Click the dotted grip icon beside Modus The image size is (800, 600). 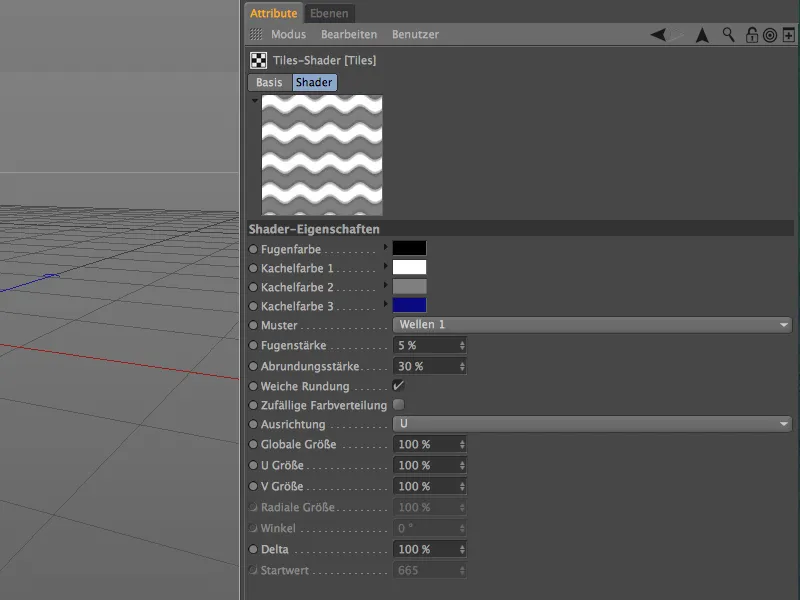click(x=256, y=34)
